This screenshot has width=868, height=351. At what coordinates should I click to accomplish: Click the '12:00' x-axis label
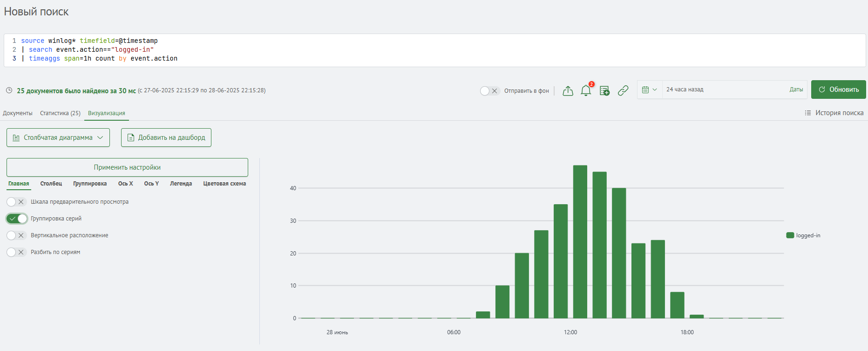[570, 332]
